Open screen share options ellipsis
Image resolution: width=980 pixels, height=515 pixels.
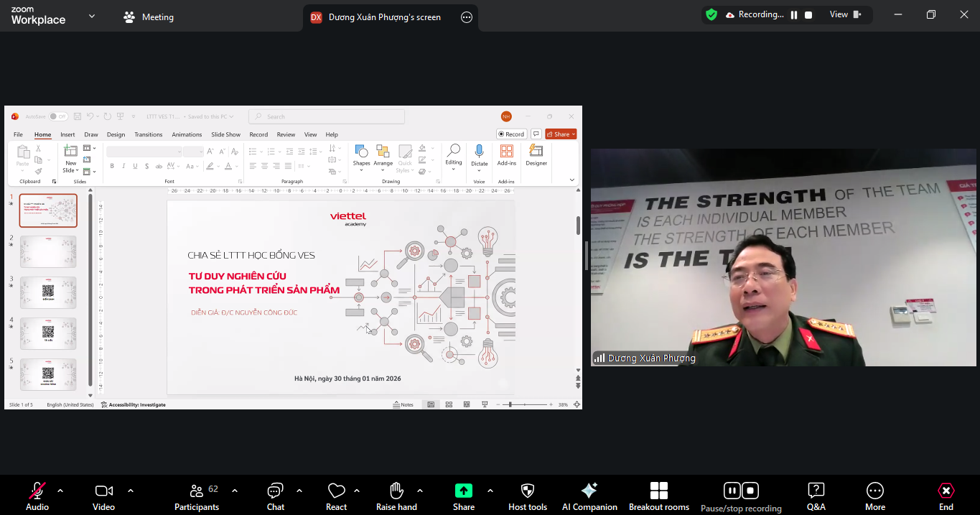[467, 17]
